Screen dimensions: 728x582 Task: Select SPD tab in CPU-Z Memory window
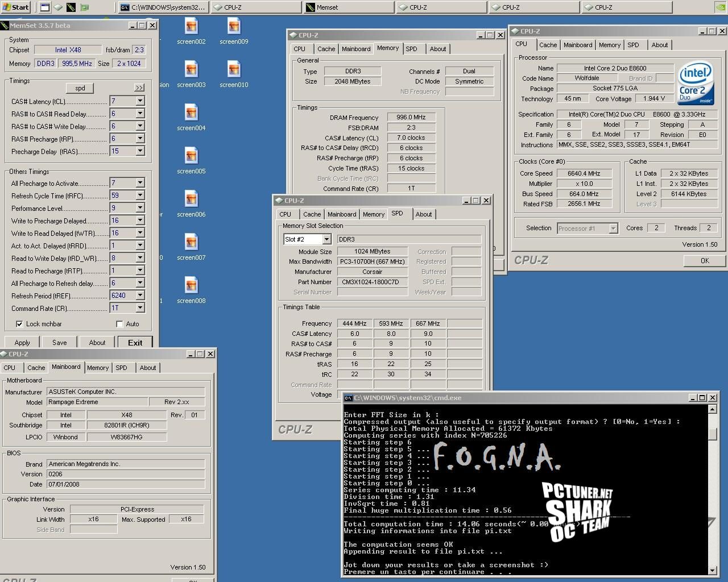click(x=411, y=49)
